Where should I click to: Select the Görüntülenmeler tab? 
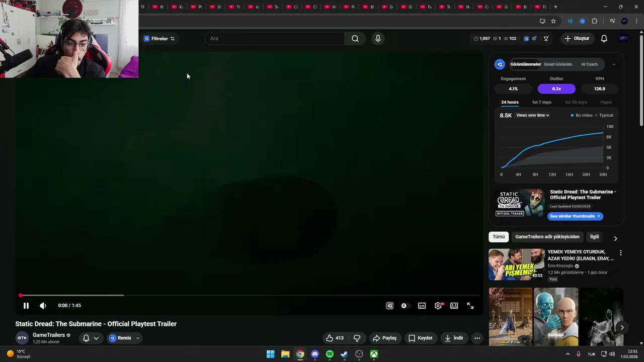point(525,64)
